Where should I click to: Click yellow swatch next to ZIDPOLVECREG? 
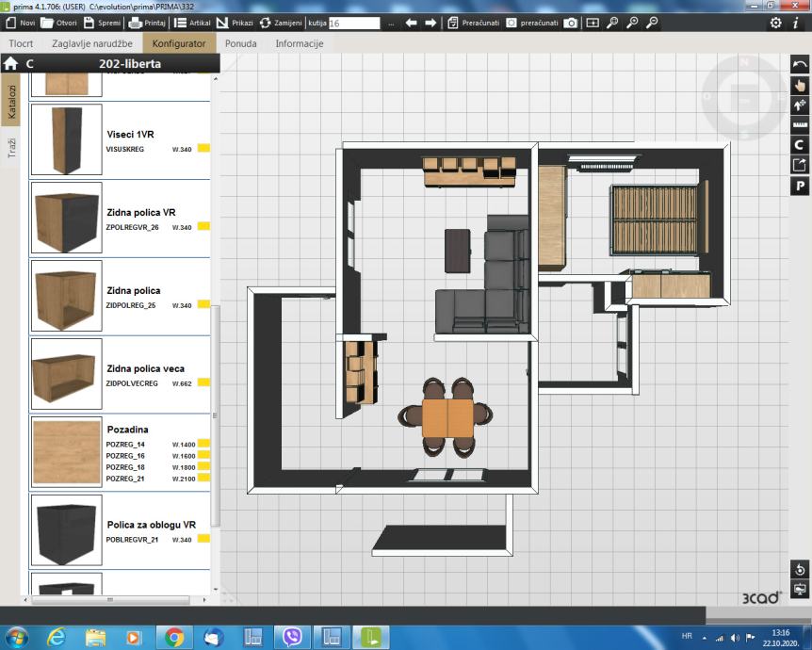click(x=203, y=382)
